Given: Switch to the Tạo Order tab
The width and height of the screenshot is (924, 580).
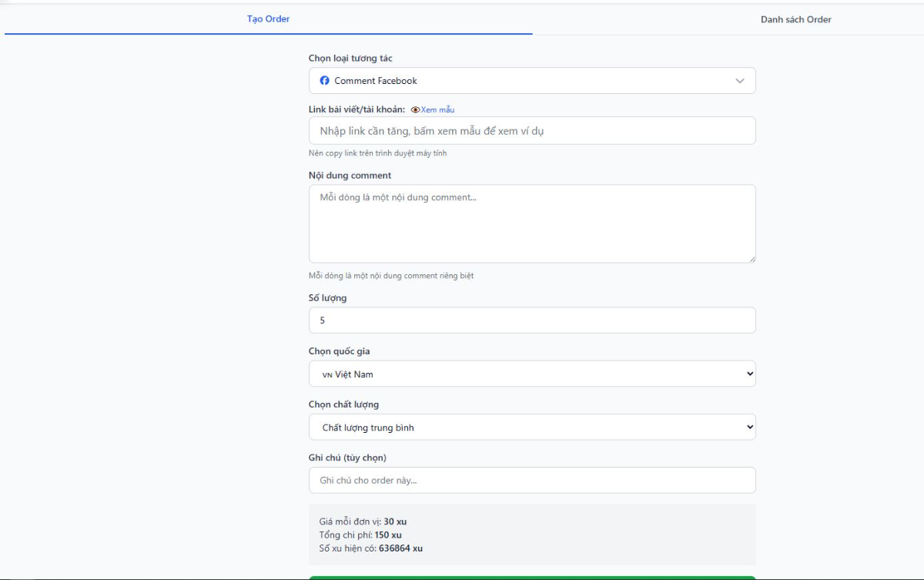Looking at the screenshot, I should (268, 19).
